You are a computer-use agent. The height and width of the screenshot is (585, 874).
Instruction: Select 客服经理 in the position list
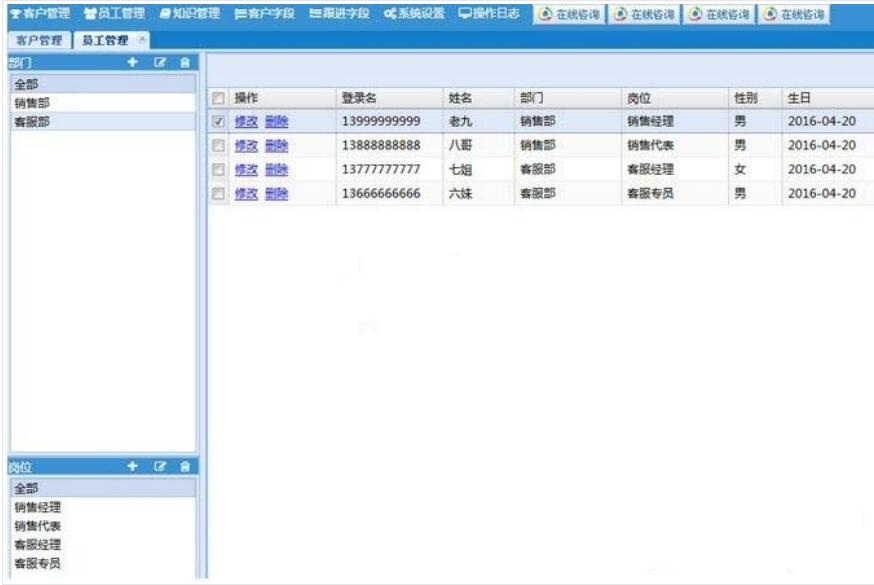point(37,545)
